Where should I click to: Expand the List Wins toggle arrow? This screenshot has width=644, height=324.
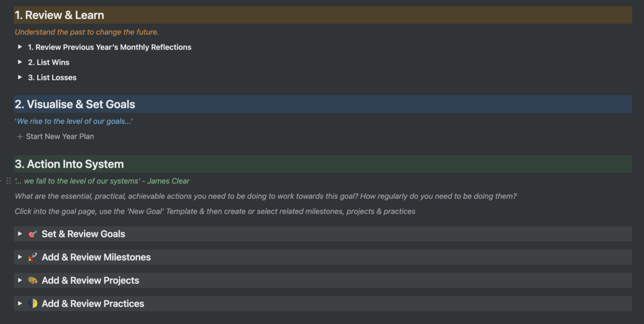click(20, 62)
